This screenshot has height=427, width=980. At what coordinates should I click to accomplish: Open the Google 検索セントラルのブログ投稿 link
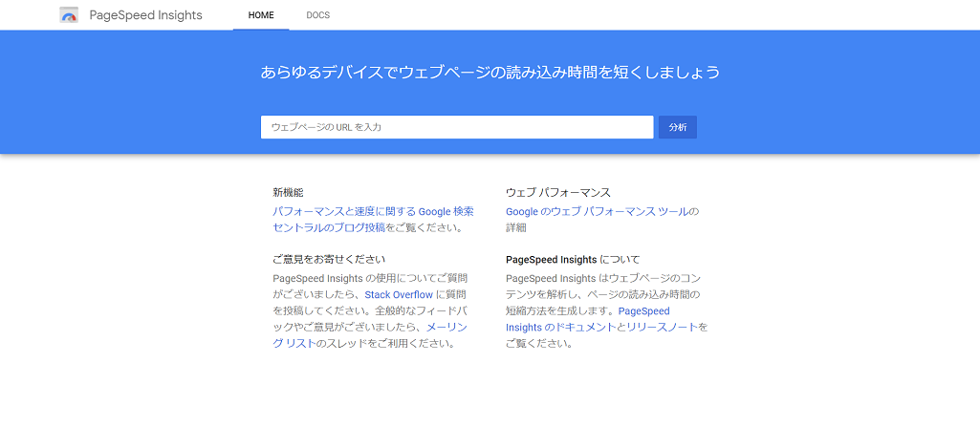pos(373,219)
